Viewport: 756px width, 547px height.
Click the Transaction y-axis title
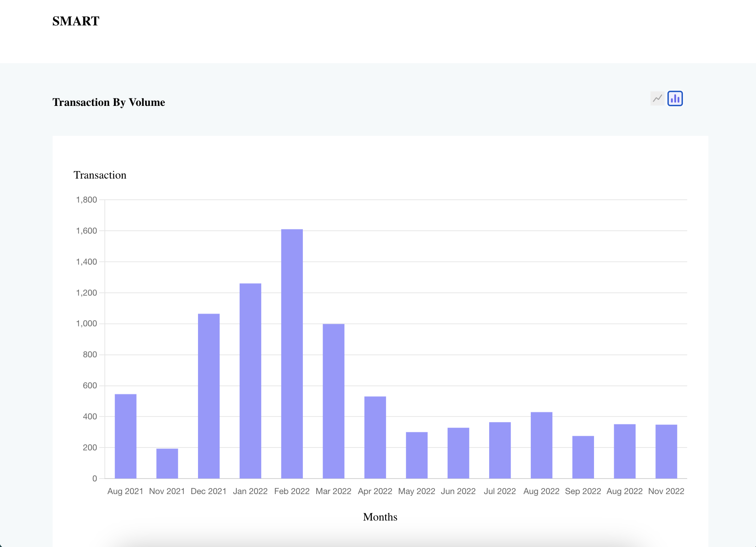pyautogui.click(x=100, y=175)
